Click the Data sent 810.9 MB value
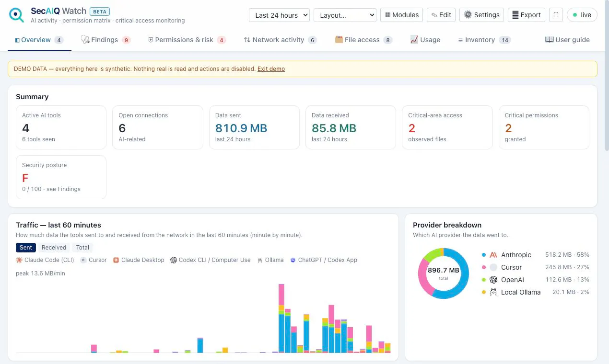Viewport: 609px width, 364px height. (241, 128)
